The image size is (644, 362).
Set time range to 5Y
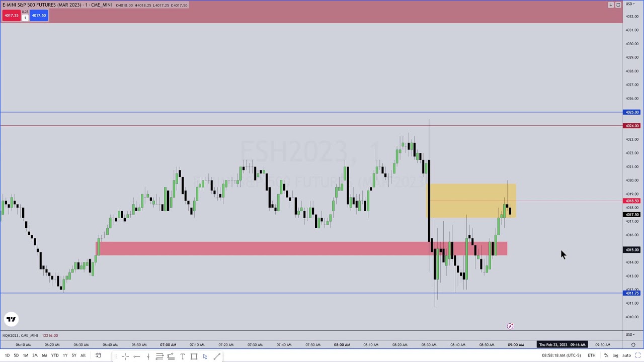[x=74, y=355]
